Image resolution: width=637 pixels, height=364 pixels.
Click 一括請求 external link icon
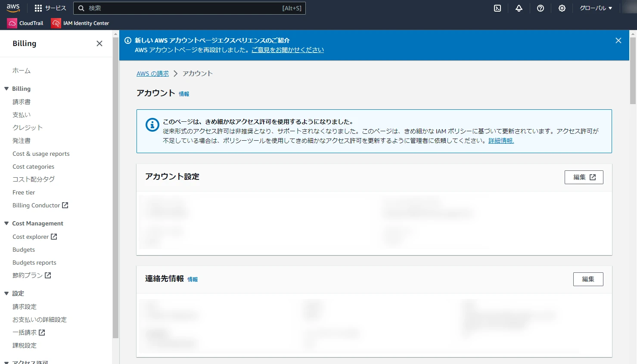coord(42,333)
